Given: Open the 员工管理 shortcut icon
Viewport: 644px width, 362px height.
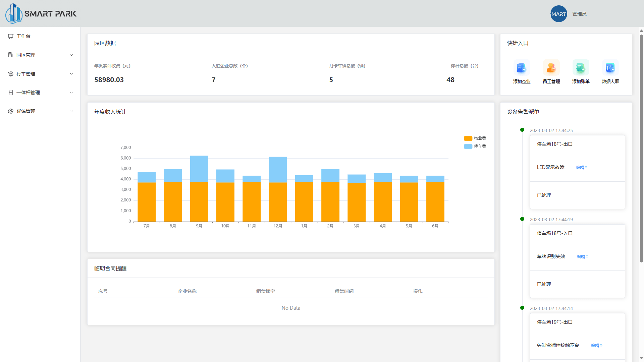Looking at the screenshot, I should tap(551, 68).
